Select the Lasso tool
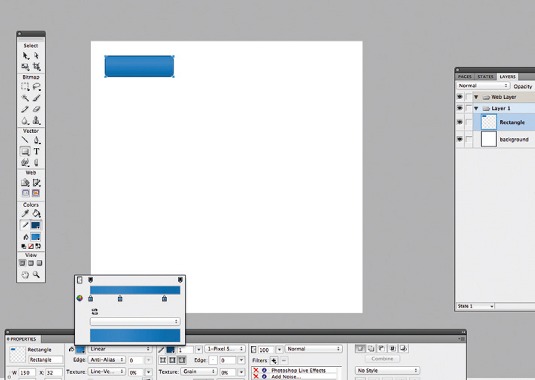This screenshot has height=380, width=535. [x=36, y=87]
